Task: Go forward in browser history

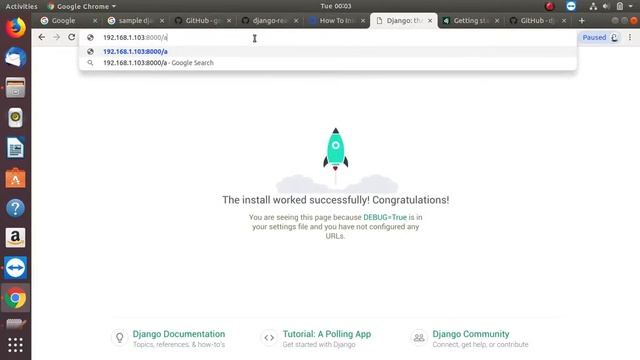Action: pos(56,37)
